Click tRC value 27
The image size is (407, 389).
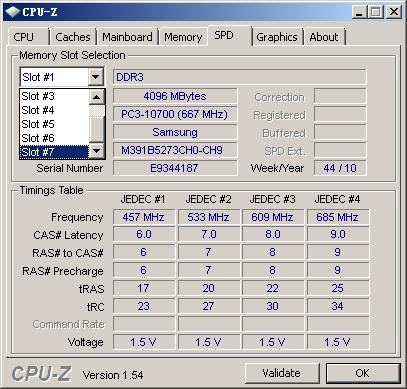pyautogui.click(x=209, y=306)
